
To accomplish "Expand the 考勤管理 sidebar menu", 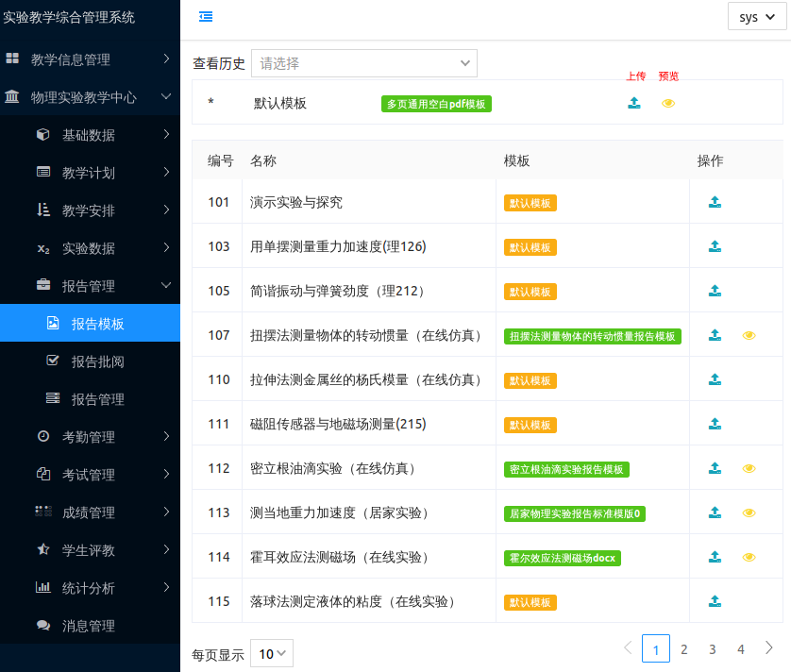I will tap(90, 437).
